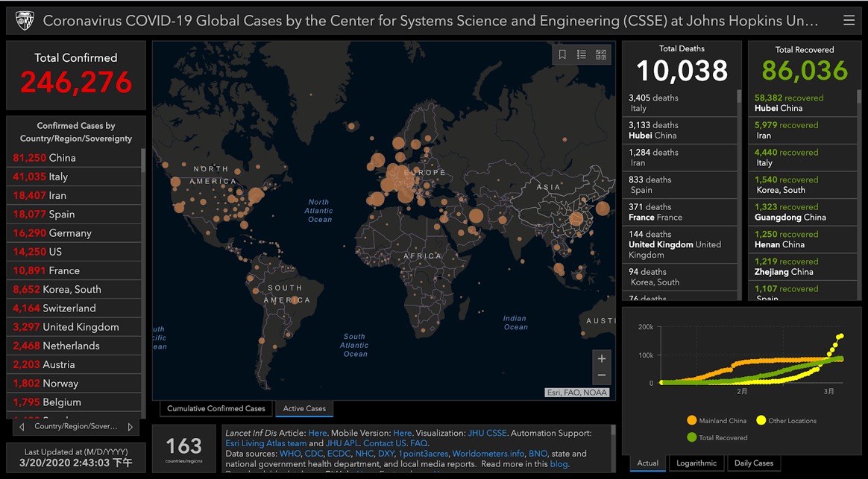Click the 371 deaths France entry
This screenshot has width=868, height=479.
[x=679, y=212]
